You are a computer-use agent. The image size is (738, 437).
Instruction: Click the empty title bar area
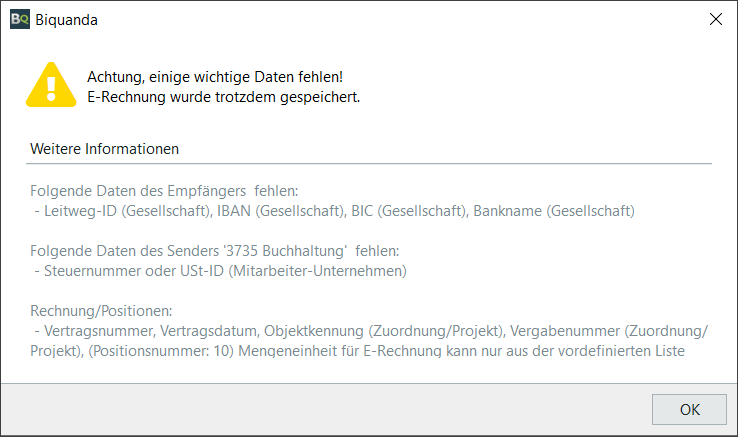coord(400,19)
